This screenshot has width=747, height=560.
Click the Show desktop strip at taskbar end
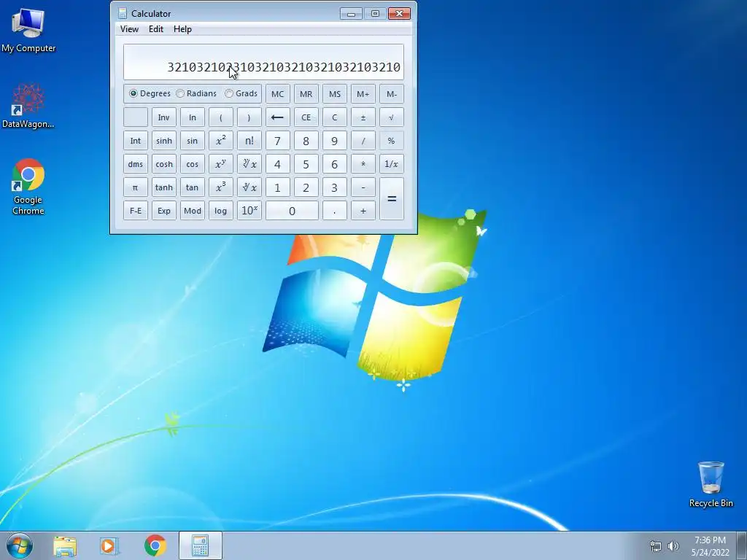pyautogui.click(x=742, y=545)
